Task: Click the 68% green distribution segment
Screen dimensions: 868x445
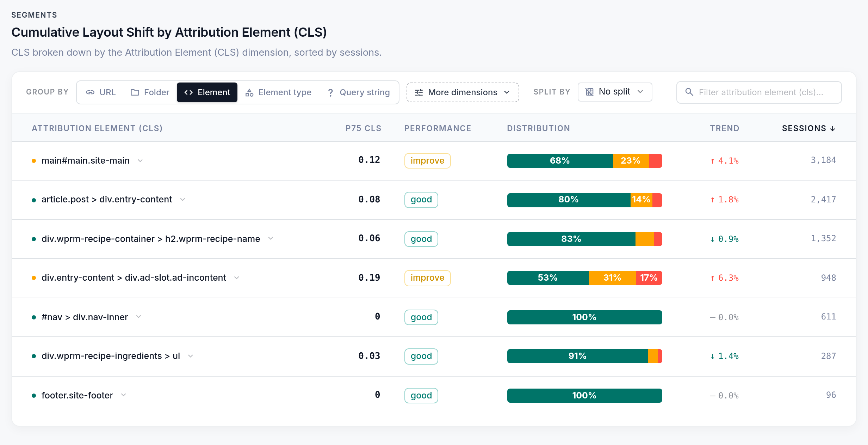Action: (x=560, y=161)
